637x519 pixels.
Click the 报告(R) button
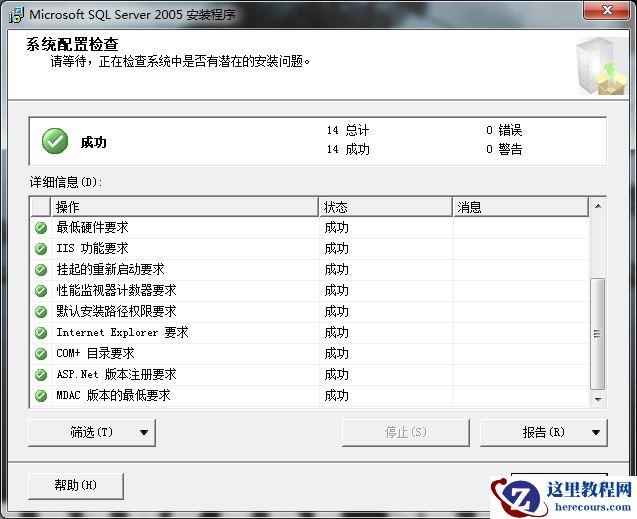pyautogui.click(x=544, y=432)
